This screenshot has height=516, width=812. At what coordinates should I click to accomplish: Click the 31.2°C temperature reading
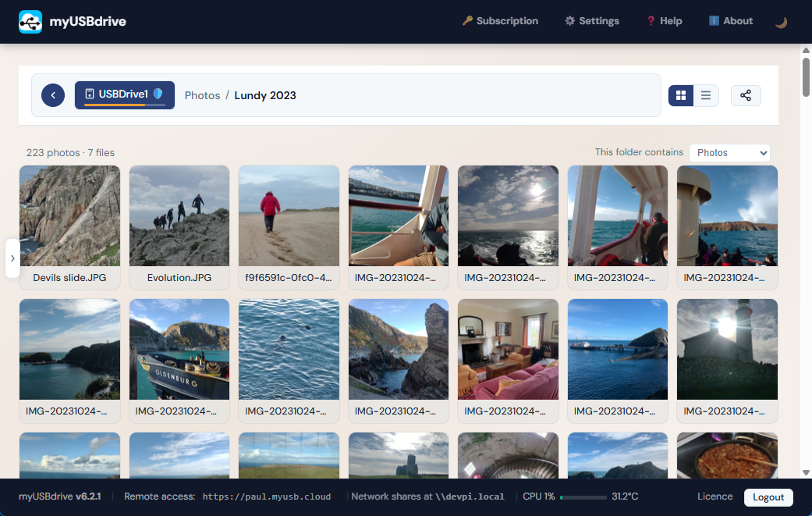[625, 496]
